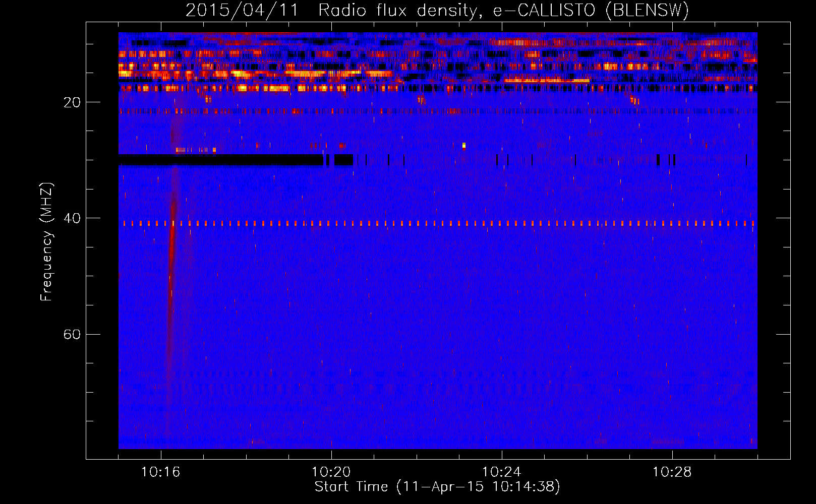This screenshot has width=816, height=504.
Task: Click the 'Frequency (MHZ)' axis label
Action: (46, 242)
